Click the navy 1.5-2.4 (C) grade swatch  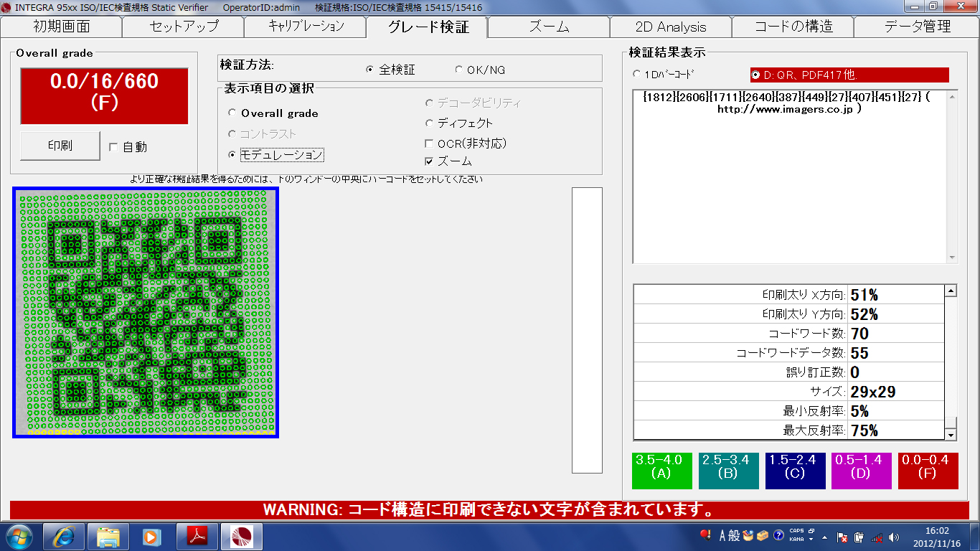(x=795, y=471)
